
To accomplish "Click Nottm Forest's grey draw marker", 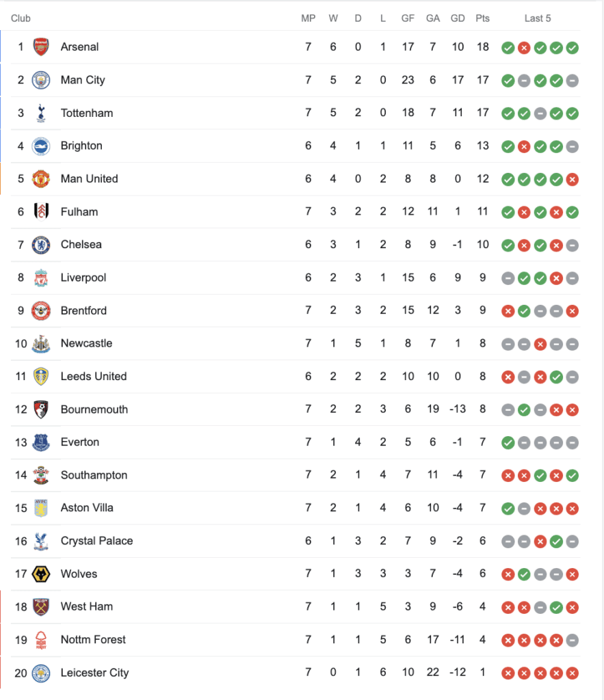I will click(573, 641).
